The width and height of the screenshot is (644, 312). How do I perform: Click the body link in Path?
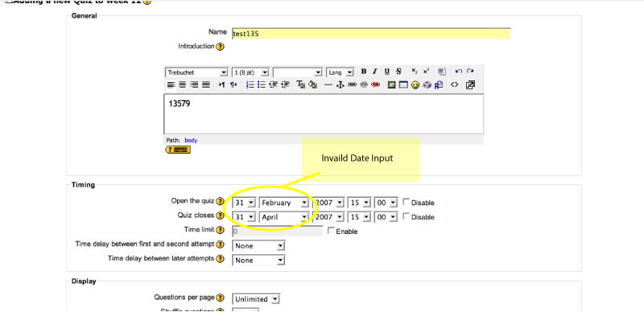point(191,141)
